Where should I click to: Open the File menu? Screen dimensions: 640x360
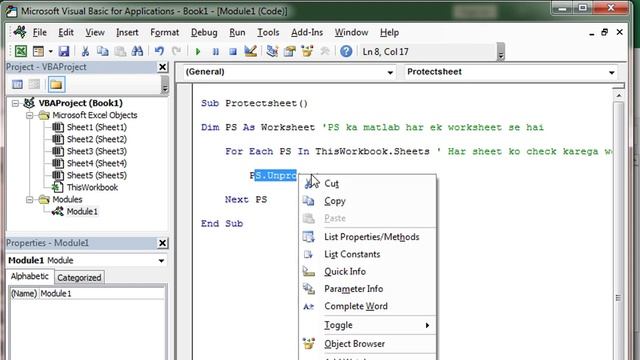pyautogui.click(x=40, y=32)
